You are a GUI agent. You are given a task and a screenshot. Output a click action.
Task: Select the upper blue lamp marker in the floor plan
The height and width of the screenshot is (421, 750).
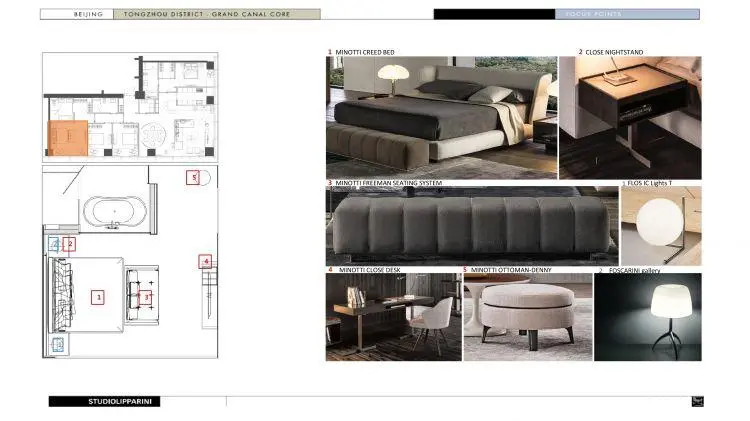coord(56,244)
